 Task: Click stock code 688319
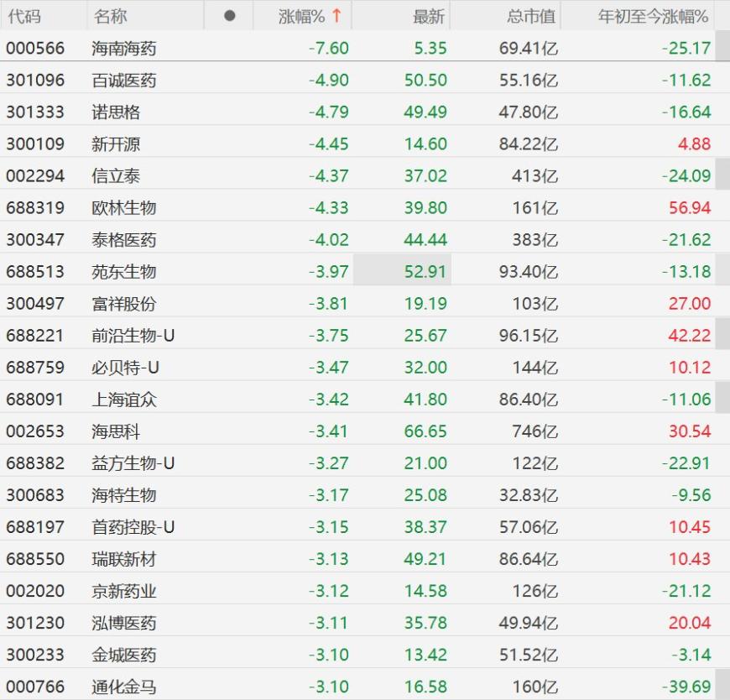(35, 207)
